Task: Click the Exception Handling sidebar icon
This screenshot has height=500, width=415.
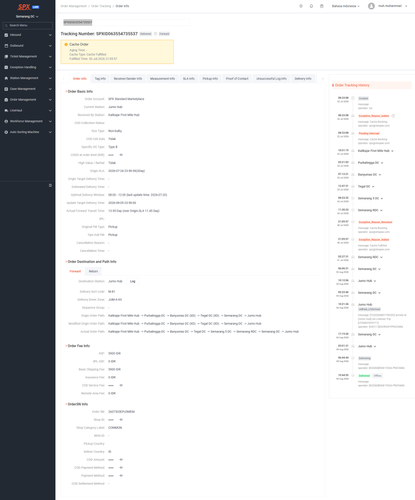Action: (x=6, y=67)
